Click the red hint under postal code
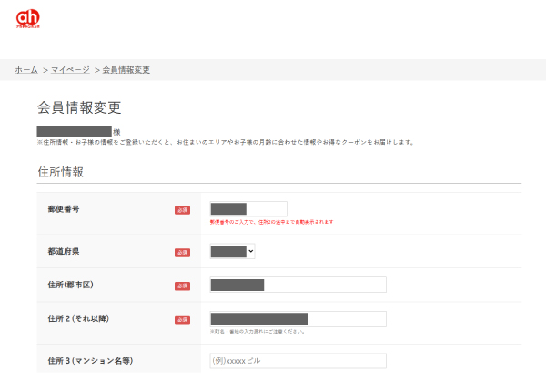546x392 pixels. (x=271, y=222)
